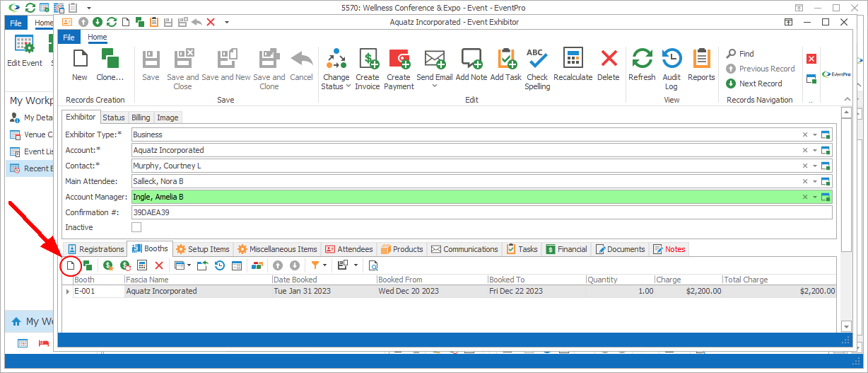The width and height of the screenshot is (868, 373).
Task: Click the grey up arrow in Booths toolbar
Action: 278,265
